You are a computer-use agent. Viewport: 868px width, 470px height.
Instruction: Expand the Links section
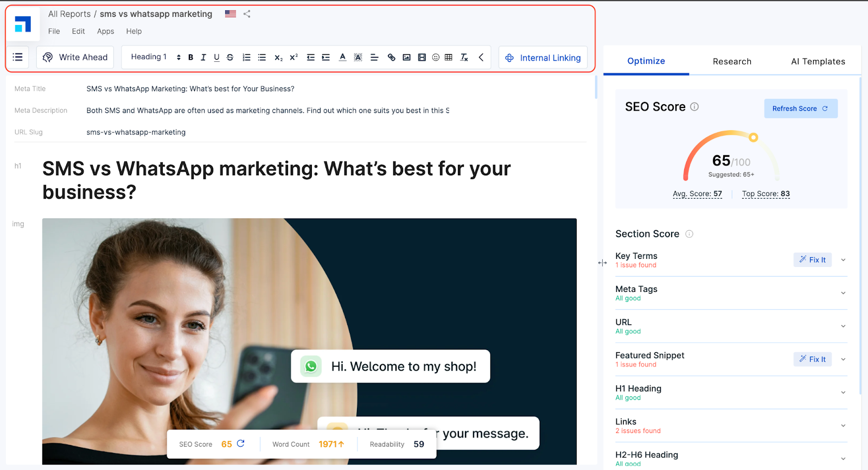click(x=843, y=425)
